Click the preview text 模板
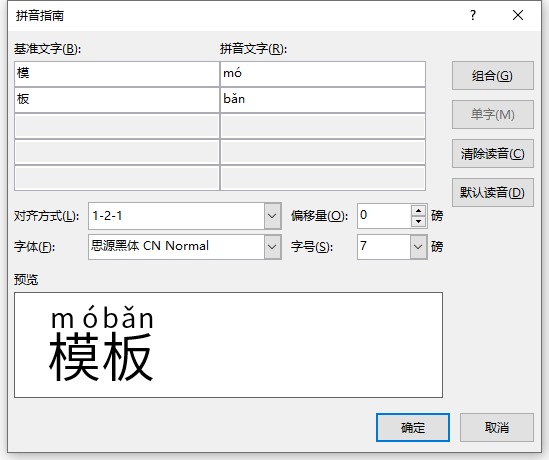The image size is (549, 460). (101, 356)
